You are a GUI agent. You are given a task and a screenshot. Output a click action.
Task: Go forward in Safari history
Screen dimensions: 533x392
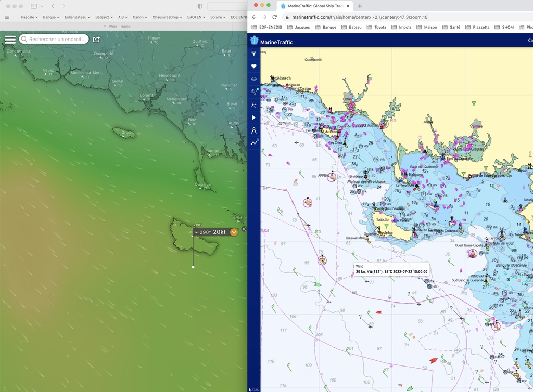[x=64, y=6]
